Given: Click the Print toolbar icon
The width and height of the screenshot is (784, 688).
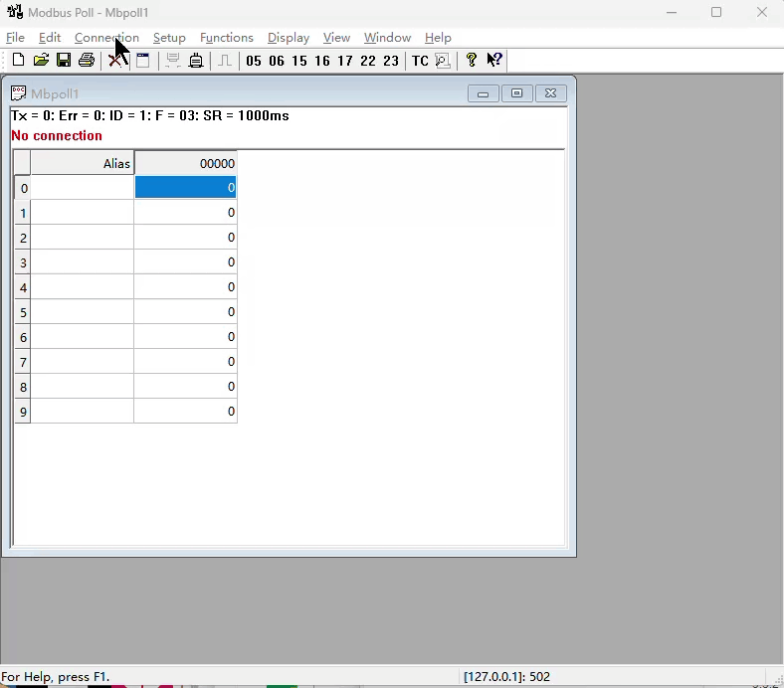Looking at the screenshot, I should [x=87, y=61].
